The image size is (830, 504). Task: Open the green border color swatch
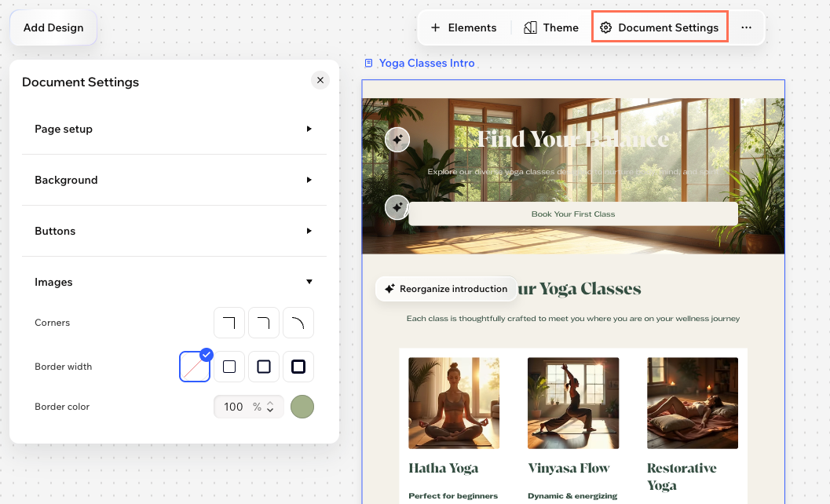point(302,407)
